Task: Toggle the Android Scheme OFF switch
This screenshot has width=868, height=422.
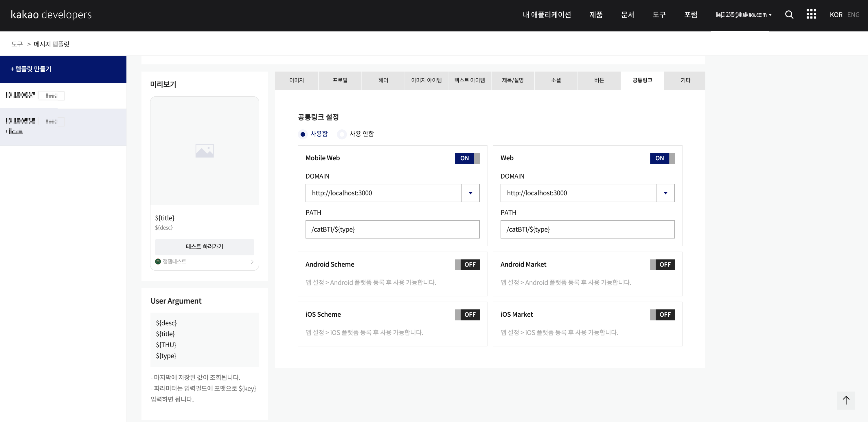Action: 467,265
